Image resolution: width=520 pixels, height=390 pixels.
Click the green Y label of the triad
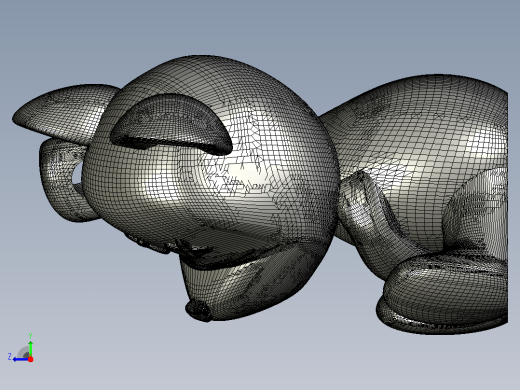[30, 336]
